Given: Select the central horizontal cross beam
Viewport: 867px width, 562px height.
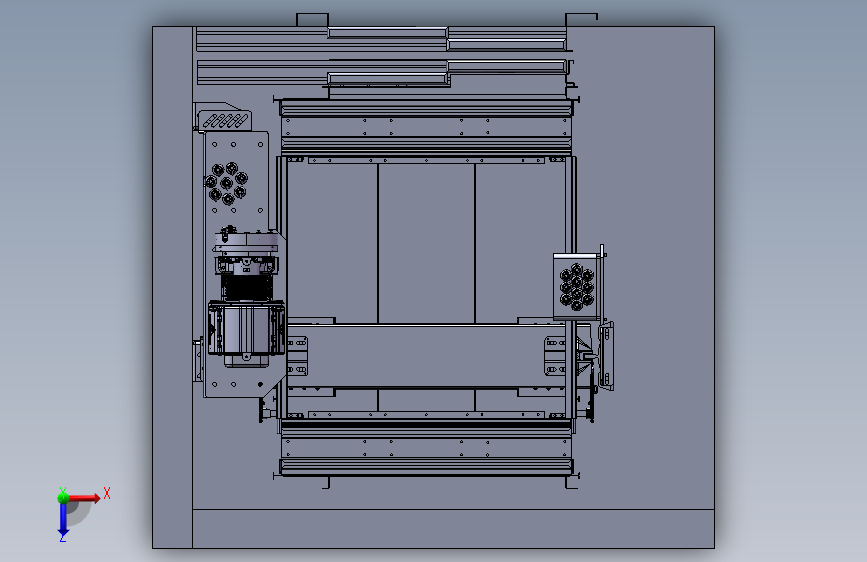Looking at the screenshot, I should (x=426, y=357).
